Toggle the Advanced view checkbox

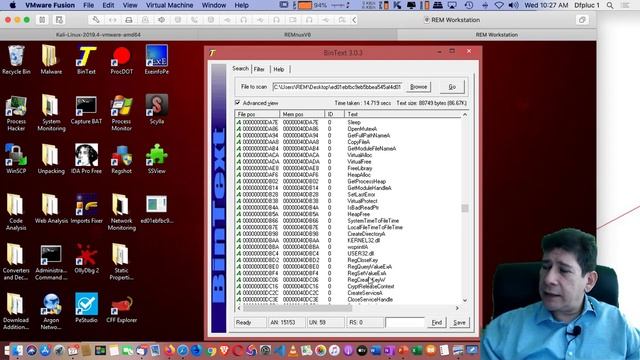coord(238,102)
